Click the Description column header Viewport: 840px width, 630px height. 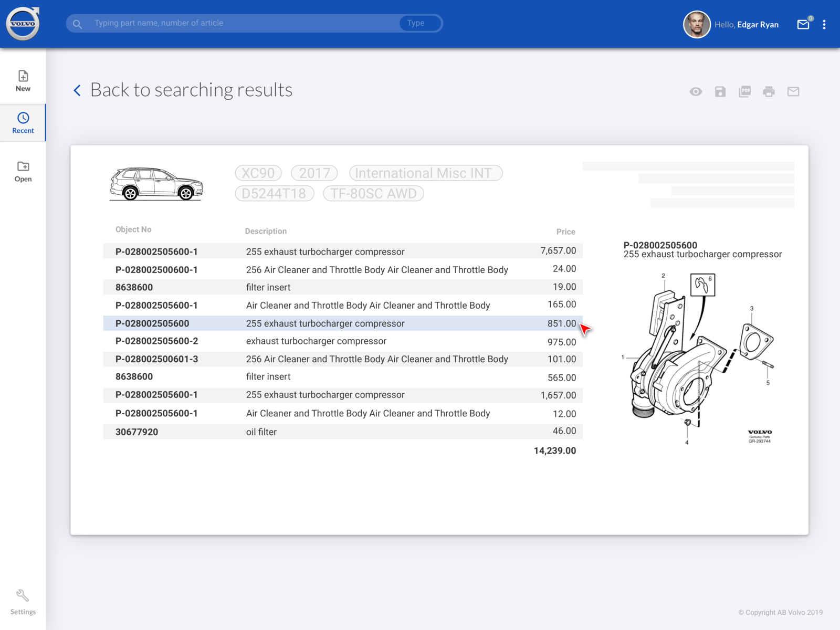pyautogui.click(x=266, y=231)
